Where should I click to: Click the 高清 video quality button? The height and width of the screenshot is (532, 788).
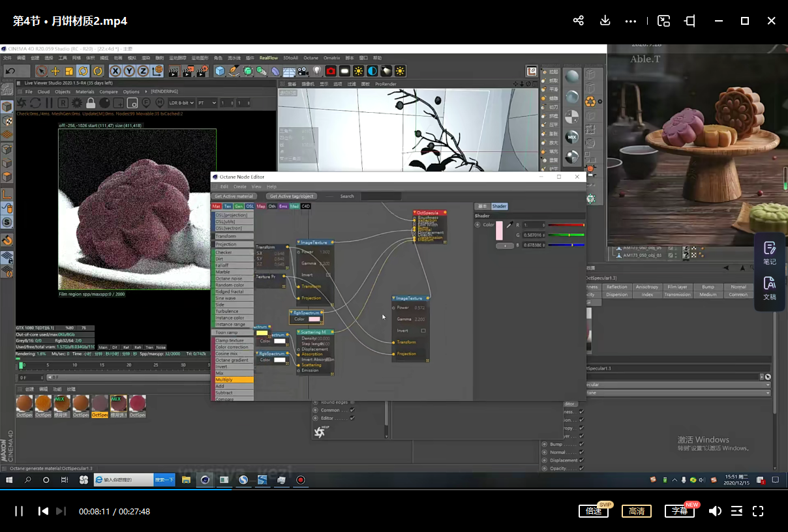637,511
